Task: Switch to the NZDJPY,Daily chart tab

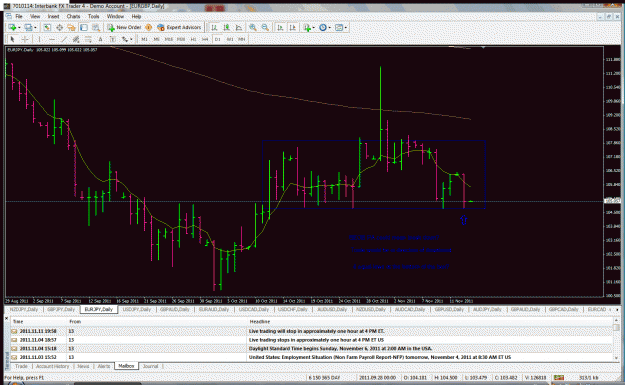Action: tap(24, 309)
